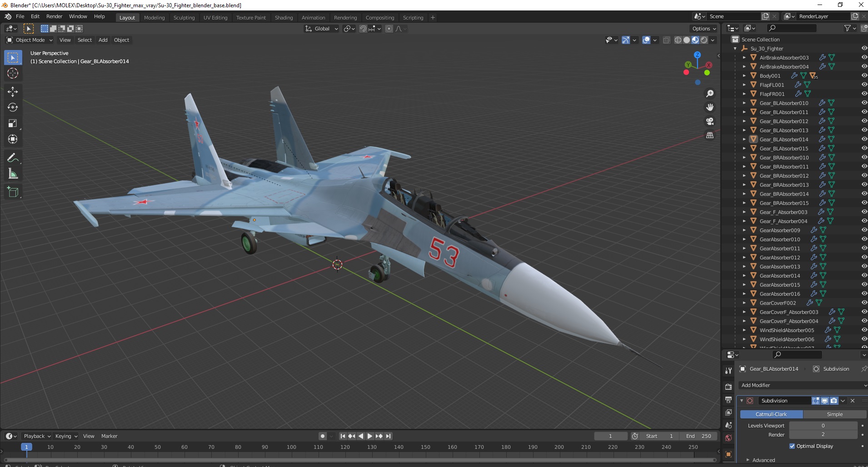Click the Pan view hand icon
This screenshot has width=868, height=467.
point(709,107)
